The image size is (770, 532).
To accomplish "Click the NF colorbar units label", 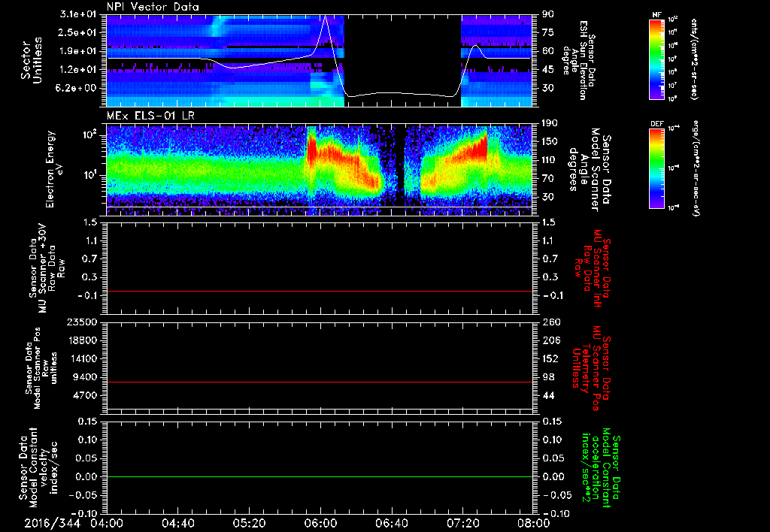I will 693,59.
